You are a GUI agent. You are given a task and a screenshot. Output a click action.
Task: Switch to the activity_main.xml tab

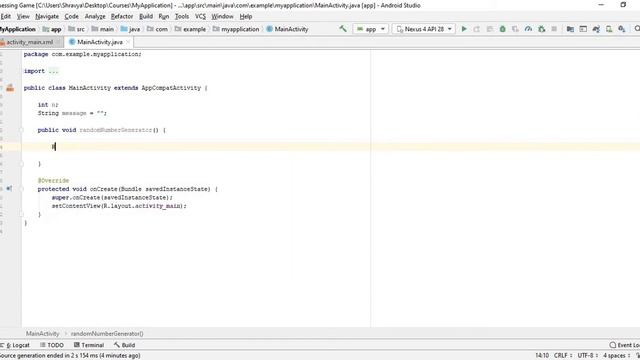(x=29, y=42)
